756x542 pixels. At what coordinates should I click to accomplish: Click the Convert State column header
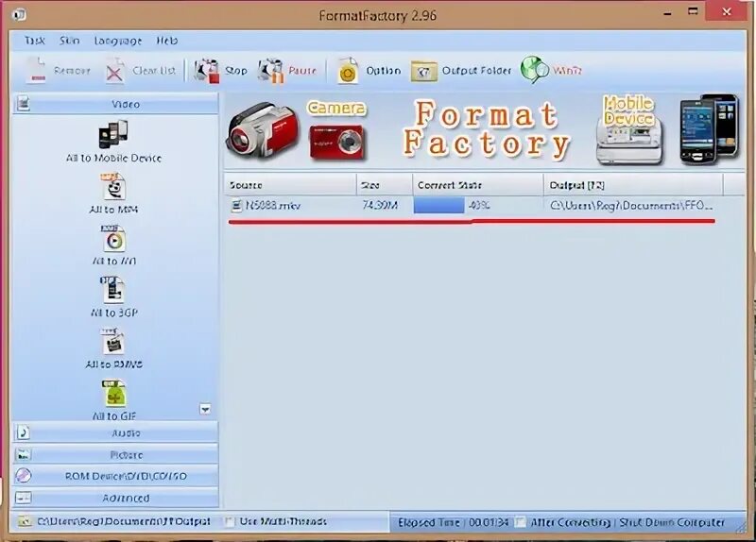coord(478,185)
